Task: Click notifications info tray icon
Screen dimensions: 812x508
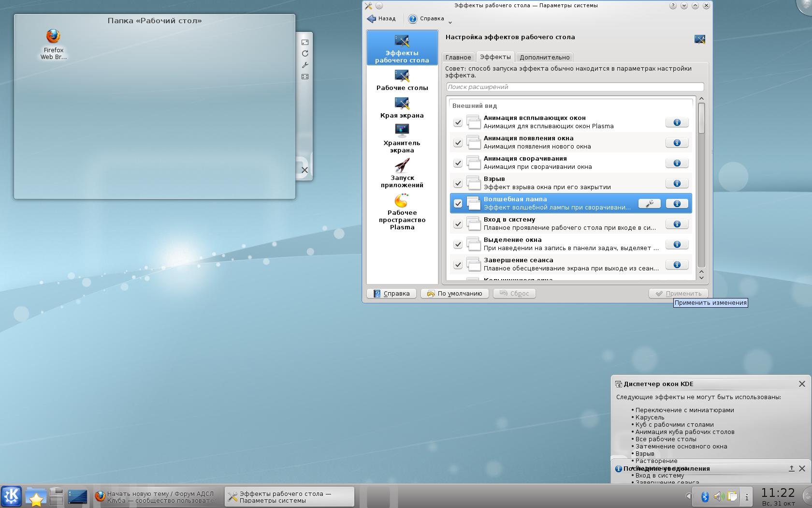Action: click(747, 497)
